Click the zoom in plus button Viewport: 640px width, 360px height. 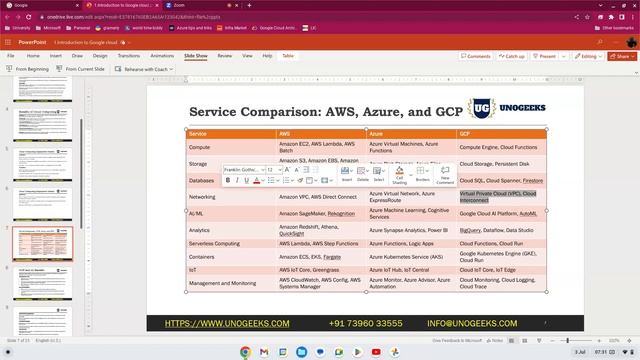(599, 340)
